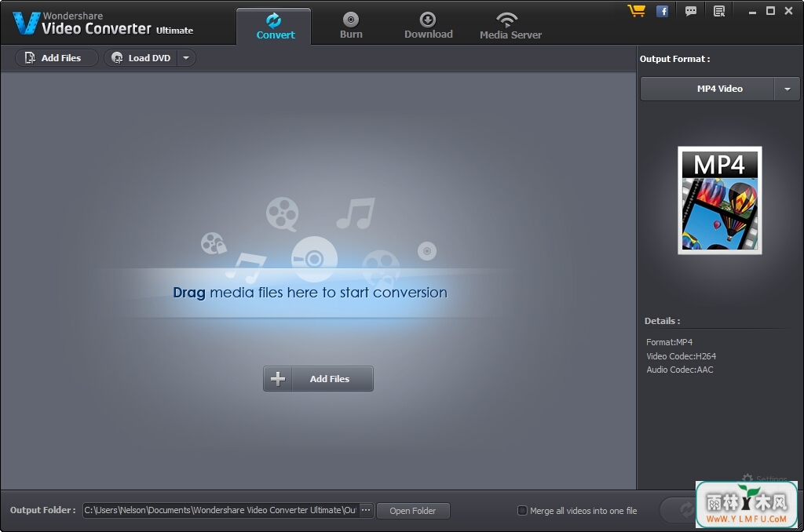The image size is (804, 532).
Task: Close the Video Converter window
Action: point(788,11)
